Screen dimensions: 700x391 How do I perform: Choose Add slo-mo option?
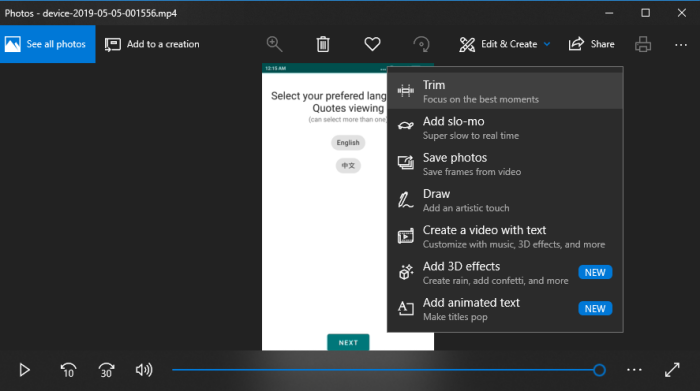pos(505,128)
